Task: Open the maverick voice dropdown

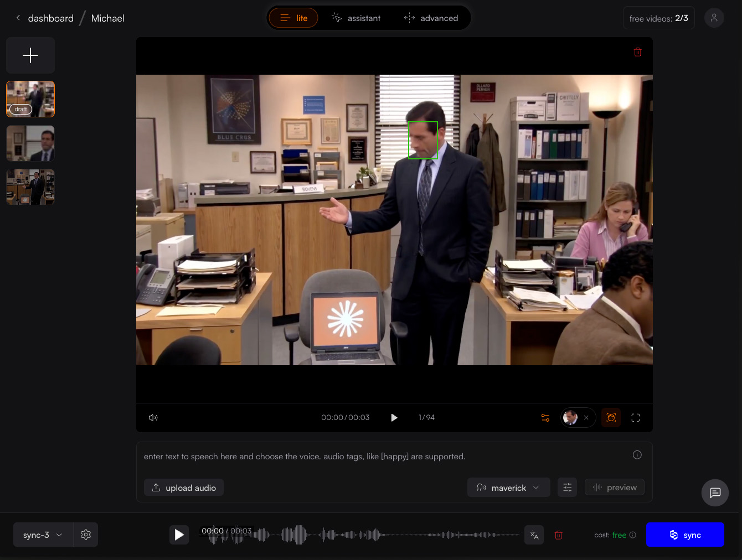Action: pos(508,488)
